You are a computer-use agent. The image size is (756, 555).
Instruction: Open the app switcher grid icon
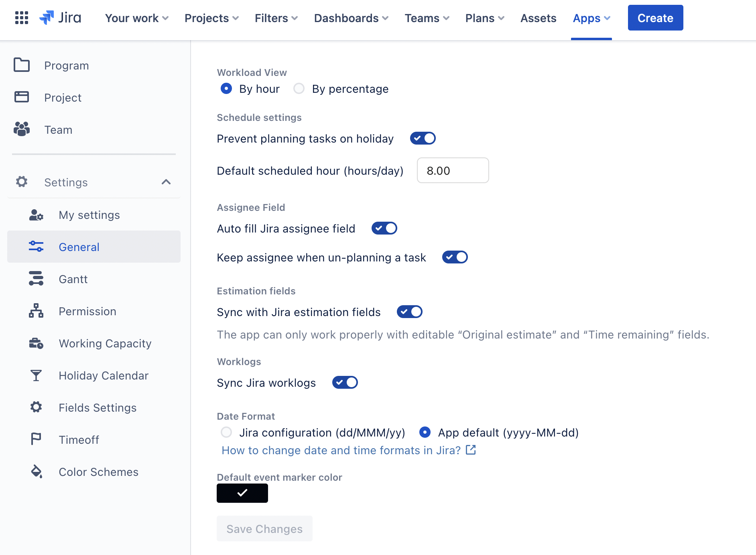[22, 18]
